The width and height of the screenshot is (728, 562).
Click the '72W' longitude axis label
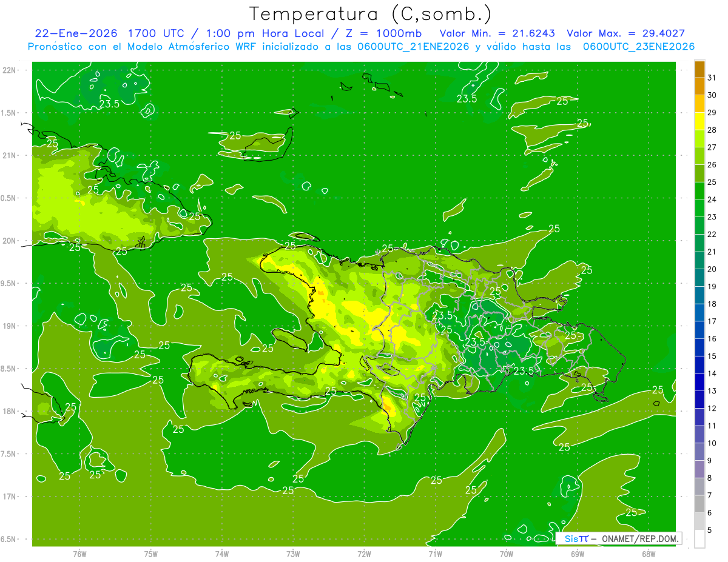point(364,554)
